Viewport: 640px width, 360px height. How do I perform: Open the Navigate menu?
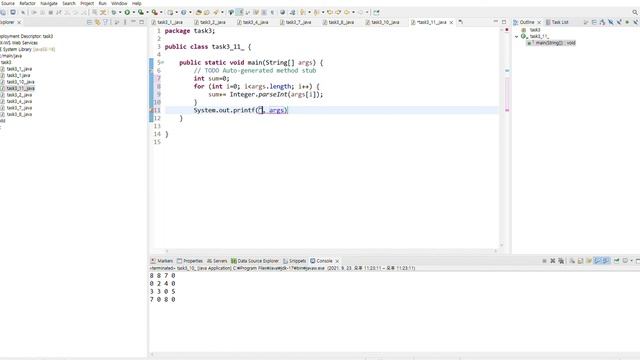tap(49, 3)
